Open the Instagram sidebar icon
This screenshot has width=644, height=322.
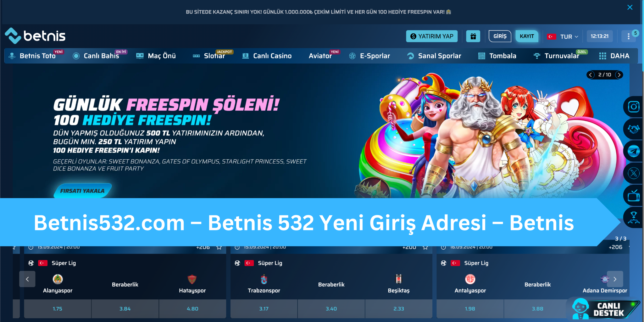coord(633,107)
